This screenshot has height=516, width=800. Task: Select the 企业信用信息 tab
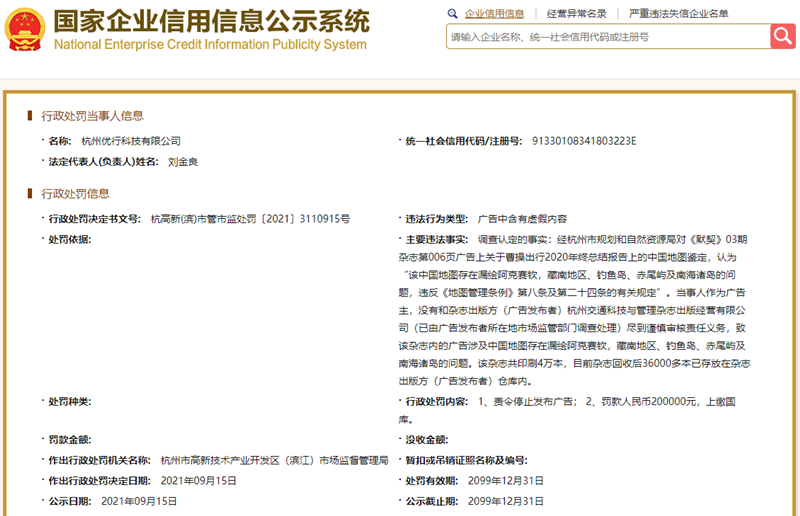[x=494, y=14]
